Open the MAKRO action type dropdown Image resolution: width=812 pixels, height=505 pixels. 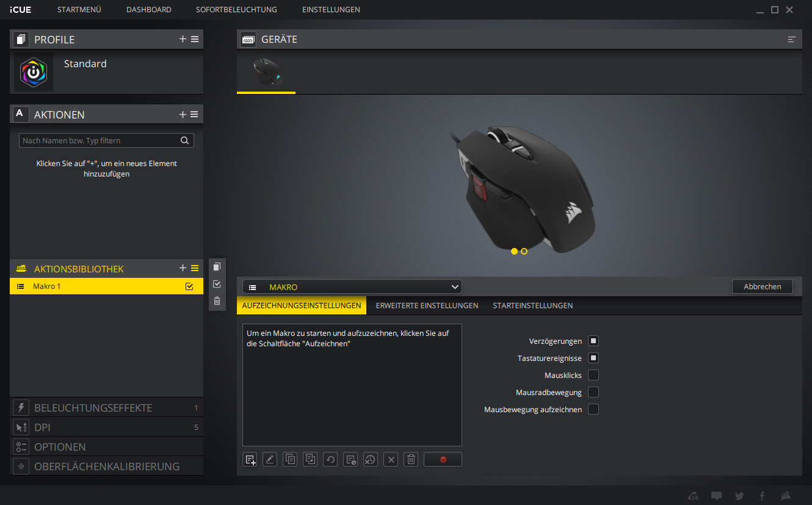352,287
